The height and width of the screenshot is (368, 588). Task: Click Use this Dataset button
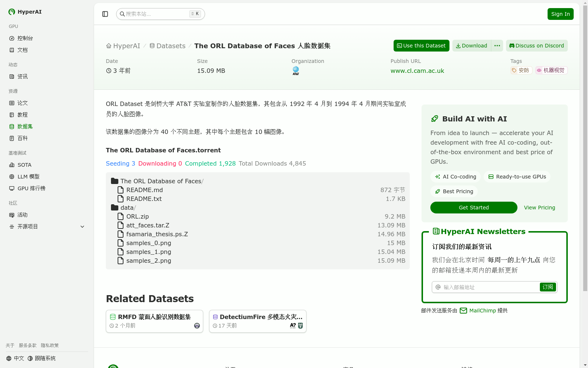pos(421,46)
